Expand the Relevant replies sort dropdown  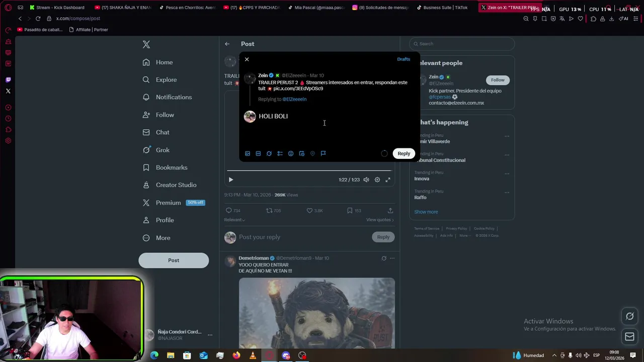(235, 220)
